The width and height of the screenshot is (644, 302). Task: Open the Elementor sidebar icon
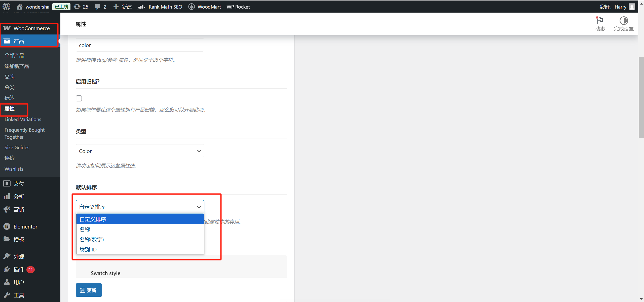[7, 226]
